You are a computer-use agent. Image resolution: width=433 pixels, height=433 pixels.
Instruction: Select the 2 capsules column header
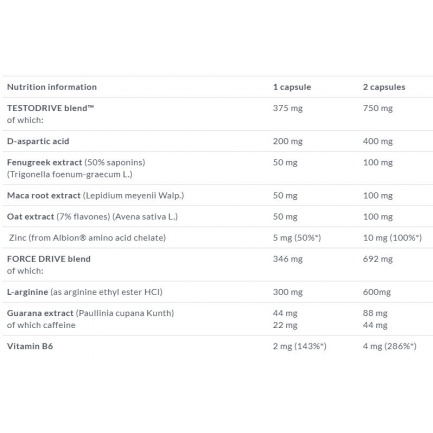click(x=384, y=87)
